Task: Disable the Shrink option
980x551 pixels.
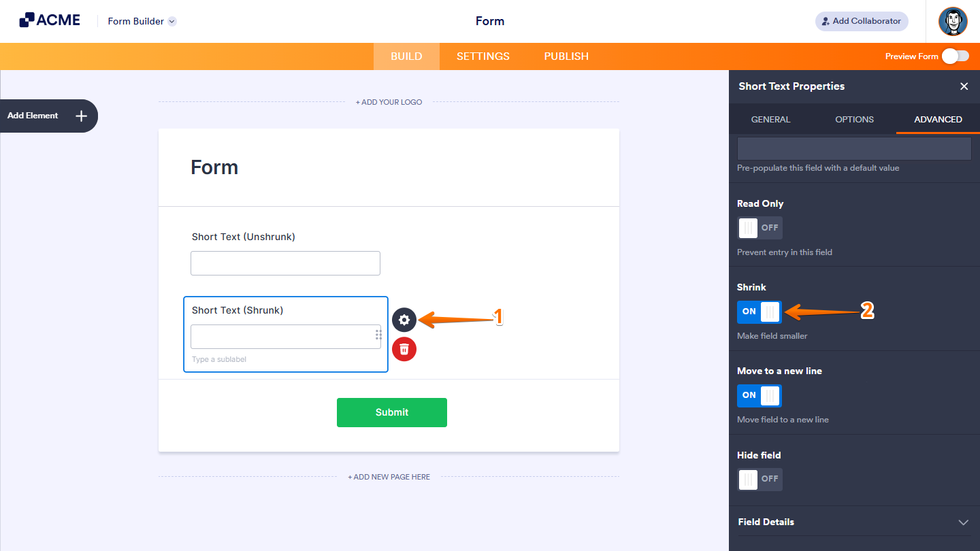Action: [x=759, y=312]
